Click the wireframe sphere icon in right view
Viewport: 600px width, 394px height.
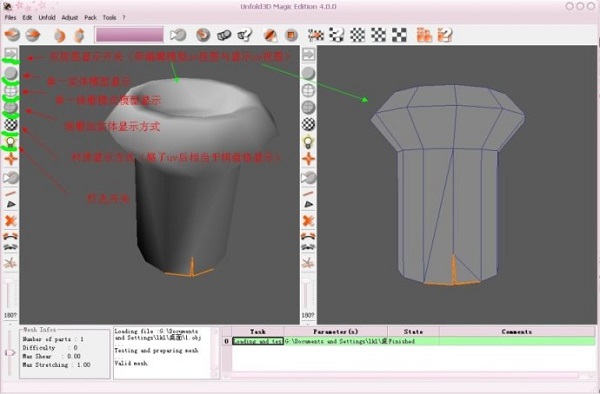point(308,91)
